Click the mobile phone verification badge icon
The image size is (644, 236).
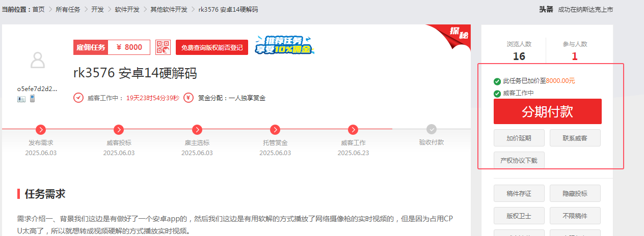tap(32, 99)
